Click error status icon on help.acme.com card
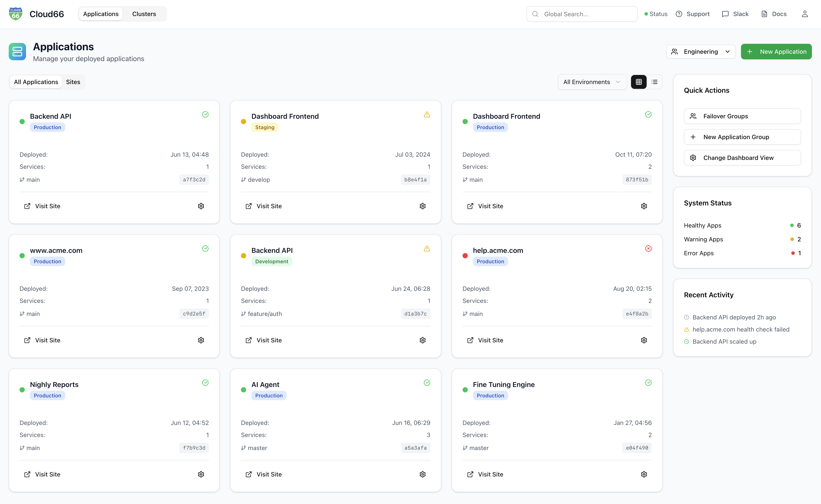The image size is (821, 504). point(648,248)
